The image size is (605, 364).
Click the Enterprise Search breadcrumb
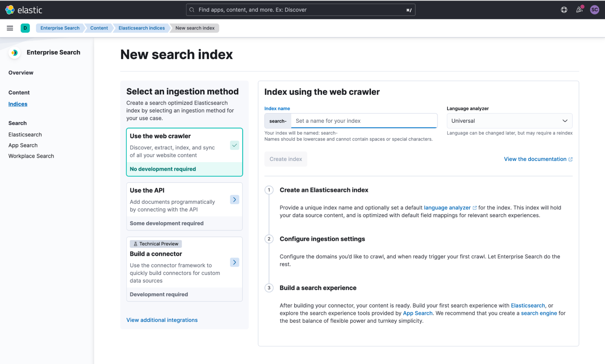[60, 28]
